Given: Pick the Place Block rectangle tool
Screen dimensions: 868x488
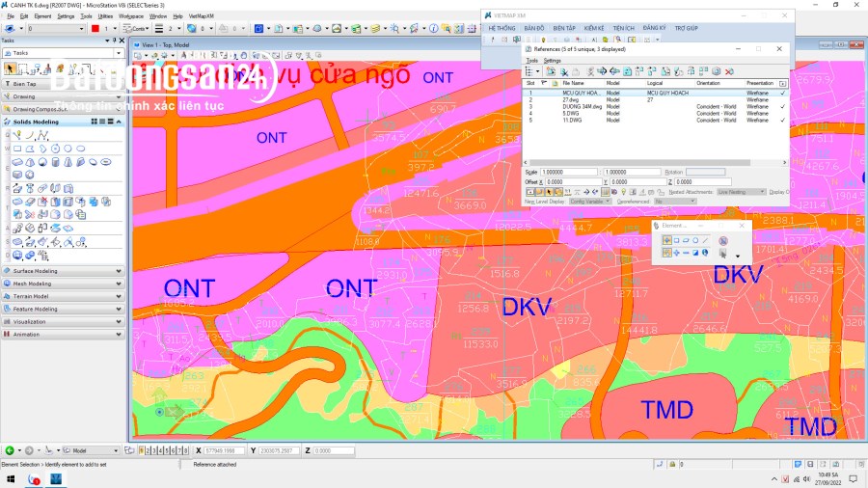Looking at the screenshot, I should pyautogui.click(x=17, y=149).
